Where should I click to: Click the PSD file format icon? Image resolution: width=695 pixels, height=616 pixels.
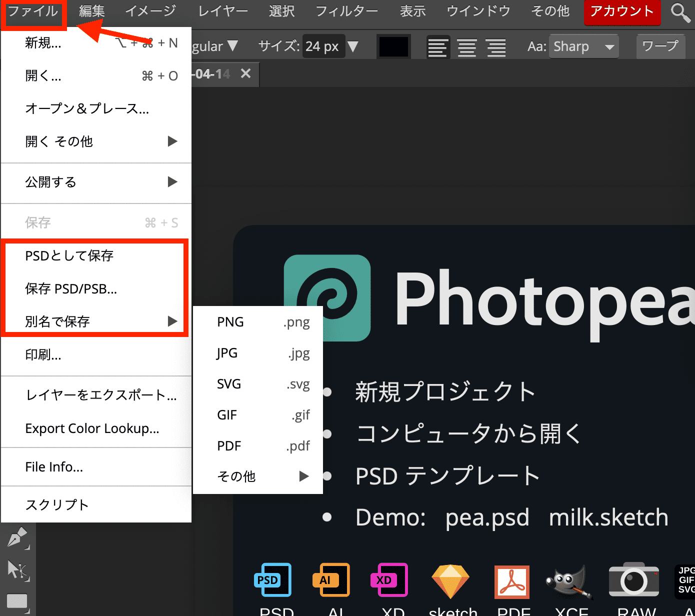pos(272,580)
